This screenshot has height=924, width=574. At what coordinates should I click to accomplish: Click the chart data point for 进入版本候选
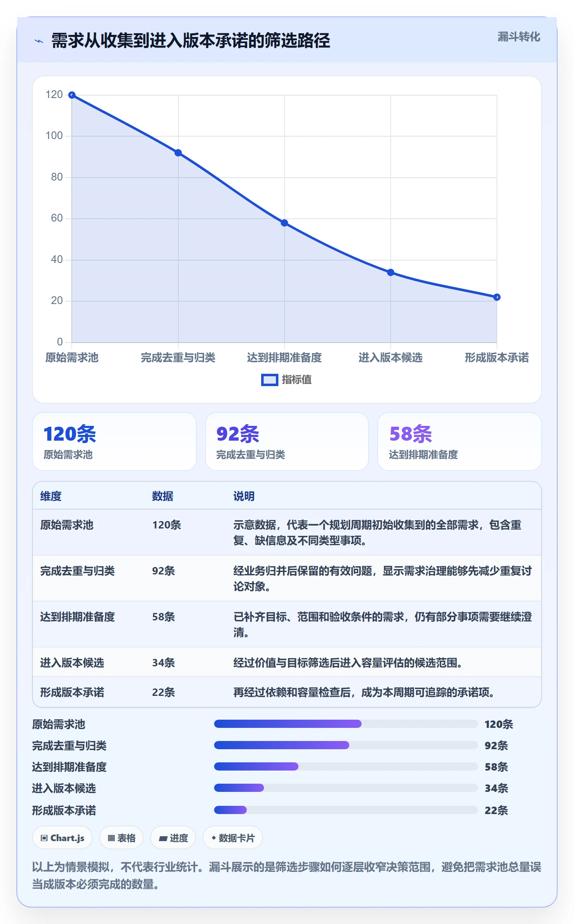pos(390,272)
